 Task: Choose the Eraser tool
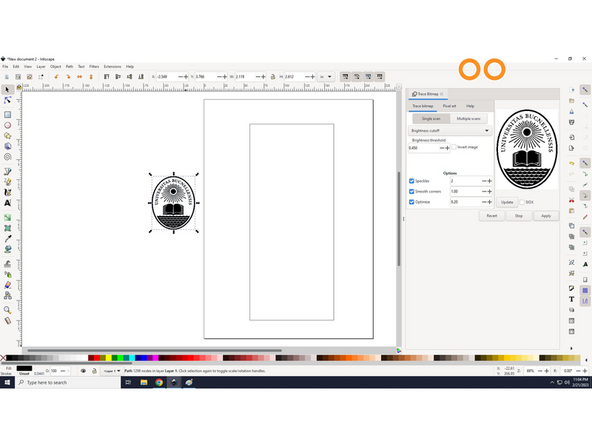coord(7,285)
